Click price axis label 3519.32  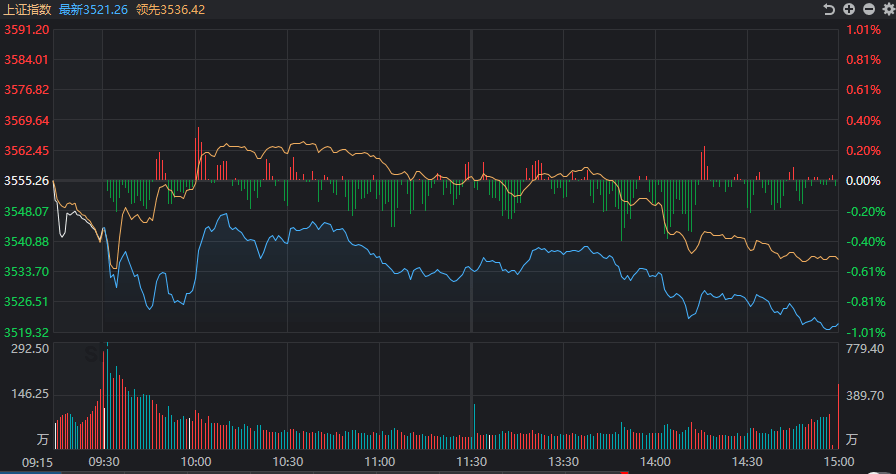tap(27, 332)
